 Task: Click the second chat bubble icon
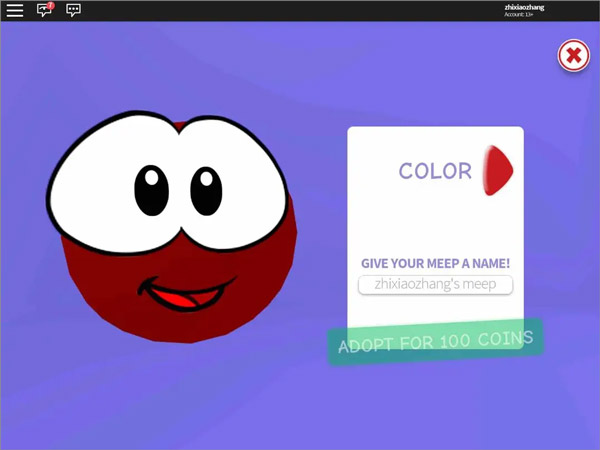click(73, 10)
